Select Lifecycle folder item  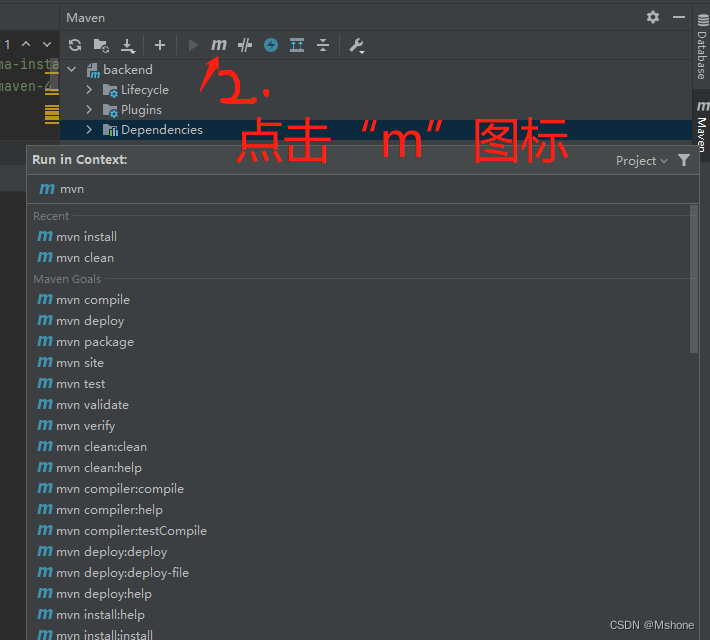(x=136, y=90)
